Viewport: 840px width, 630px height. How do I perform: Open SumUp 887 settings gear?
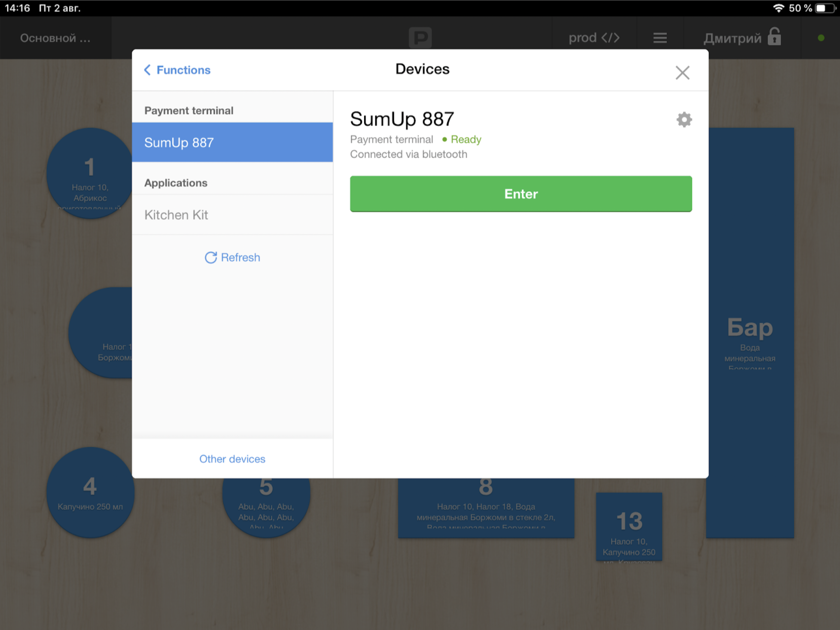[x=684, y=120]
